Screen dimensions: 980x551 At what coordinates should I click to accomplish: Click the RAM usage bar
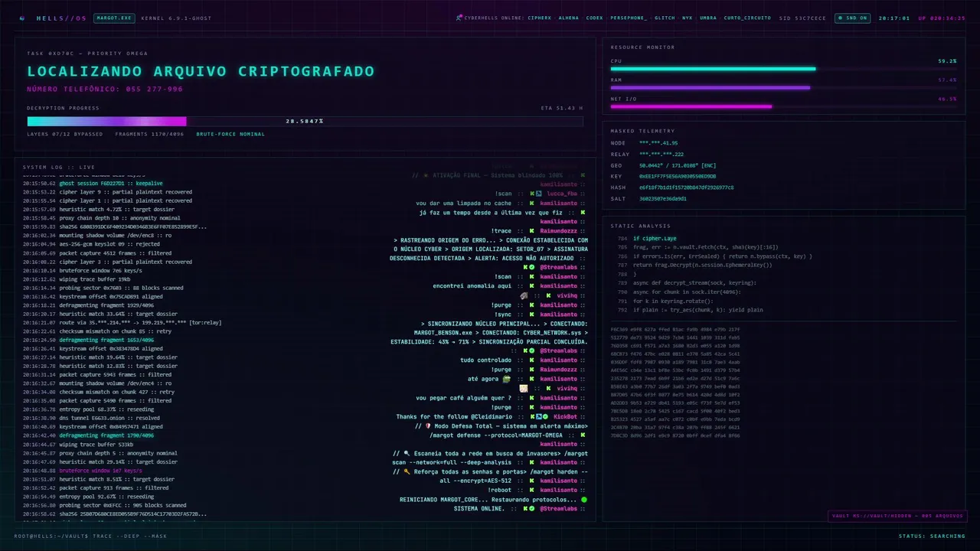[783, 88]
